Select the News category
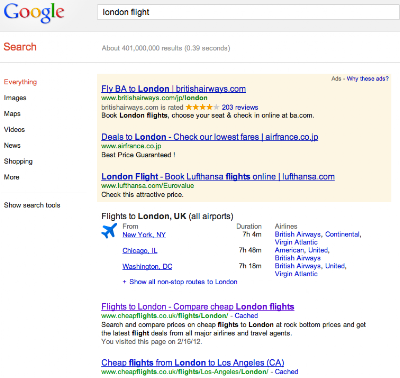Image resolution: width=400 pixels, height=378 pixels. [x=12, y=146]
